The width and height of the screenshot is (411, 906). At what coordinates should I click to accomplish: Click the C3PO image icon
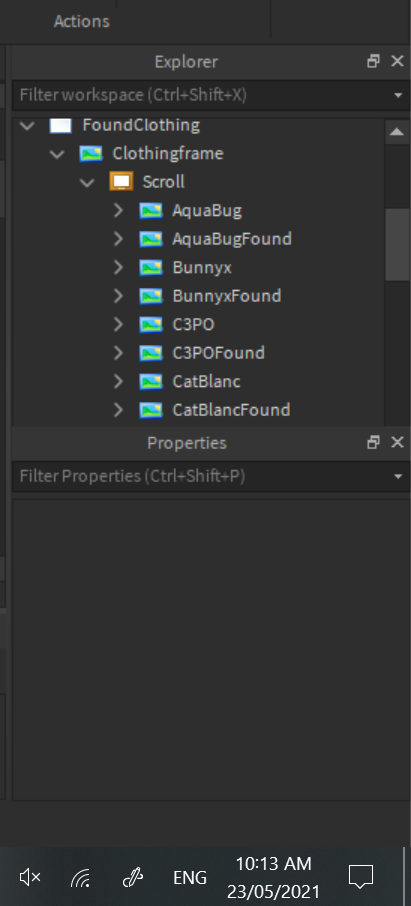pyautogui.click(x=151, y=325)
